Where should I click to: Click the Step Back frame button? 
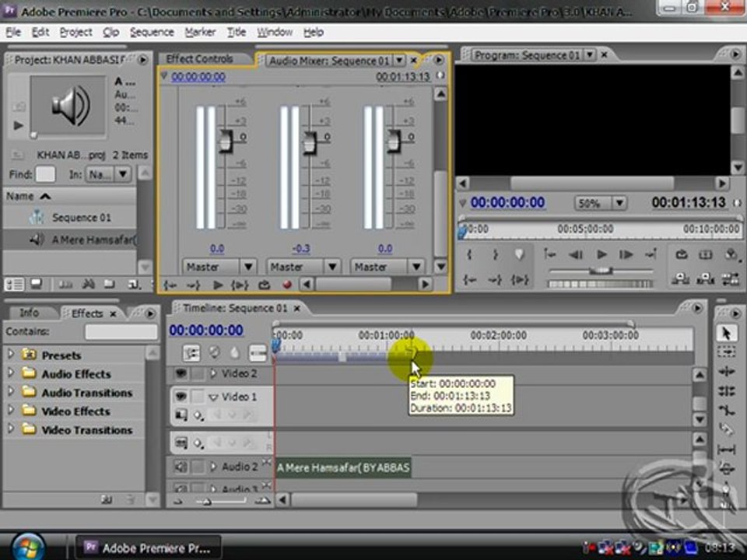tap(576, 255)
